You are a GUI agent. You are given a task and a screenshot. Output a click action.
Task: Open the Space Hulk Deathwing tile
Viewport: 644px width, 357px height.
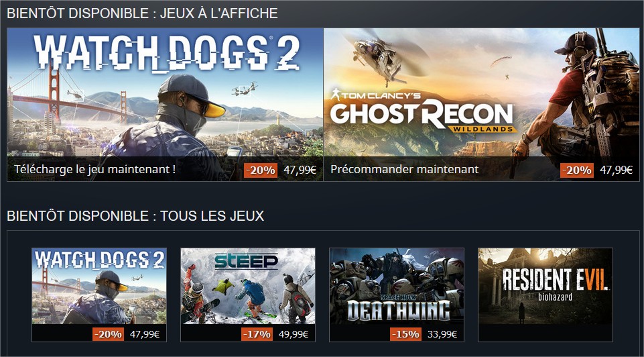coord(397,295)
